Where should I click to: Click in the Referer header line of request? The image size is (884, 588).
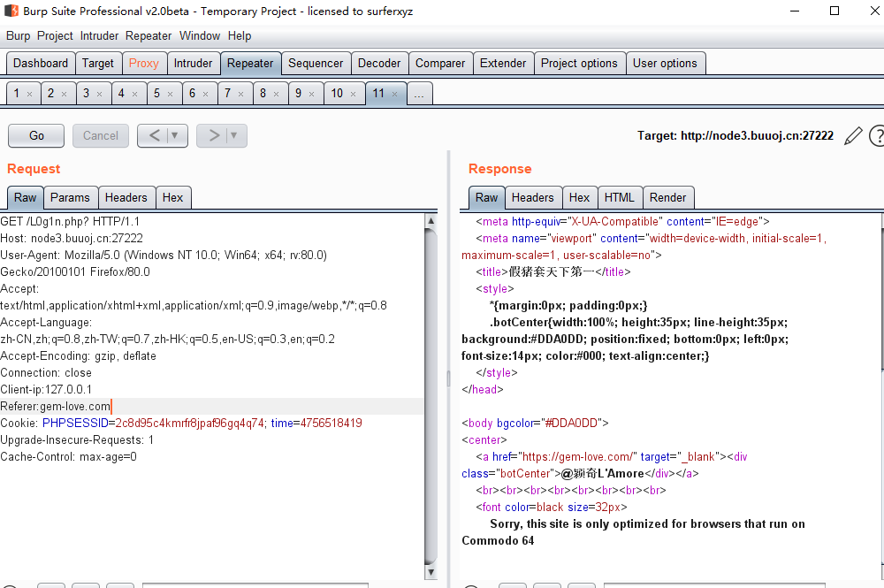(x=56, y=407)
